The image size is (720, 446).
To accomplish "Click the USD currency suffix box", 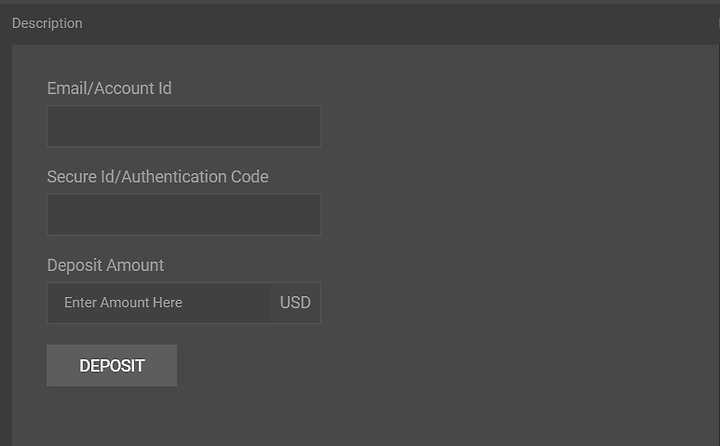I will tap(295, 303).
